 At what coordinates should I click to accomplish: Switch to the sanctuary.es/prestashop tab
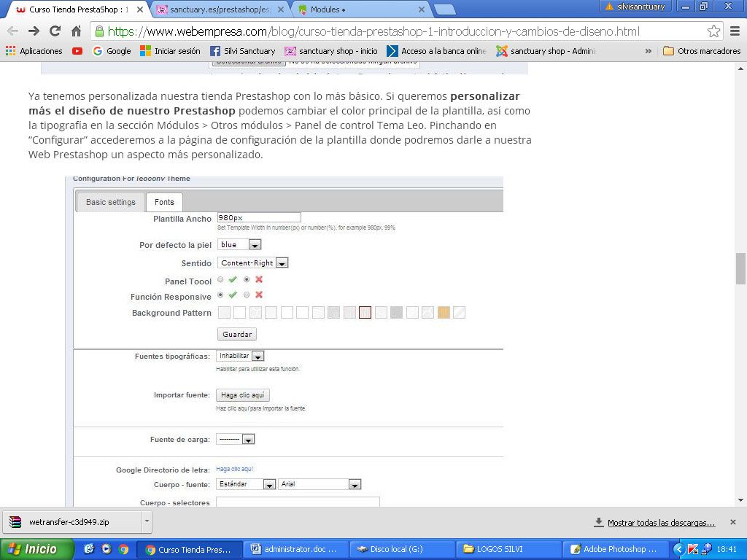tap(221, 9)
